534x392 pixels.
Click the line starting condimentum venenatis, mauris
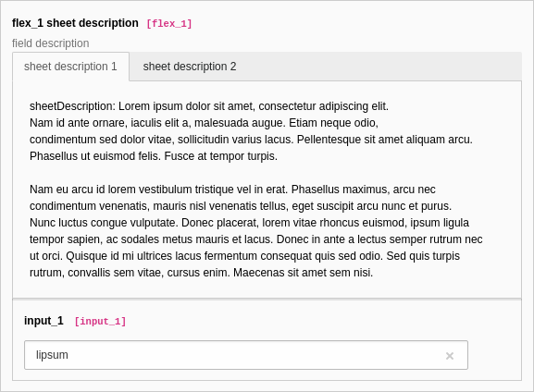(241, 206)
